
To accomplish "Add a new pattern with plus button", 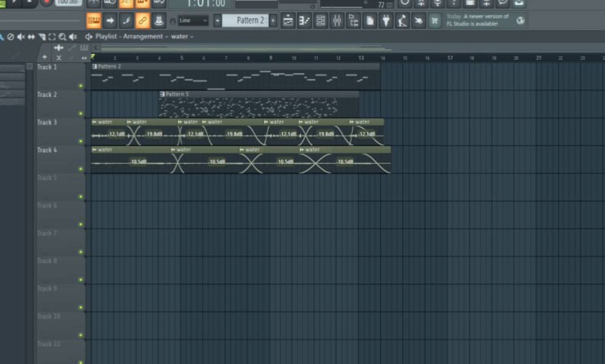I will pyautogui.click(x=273, y=21).
